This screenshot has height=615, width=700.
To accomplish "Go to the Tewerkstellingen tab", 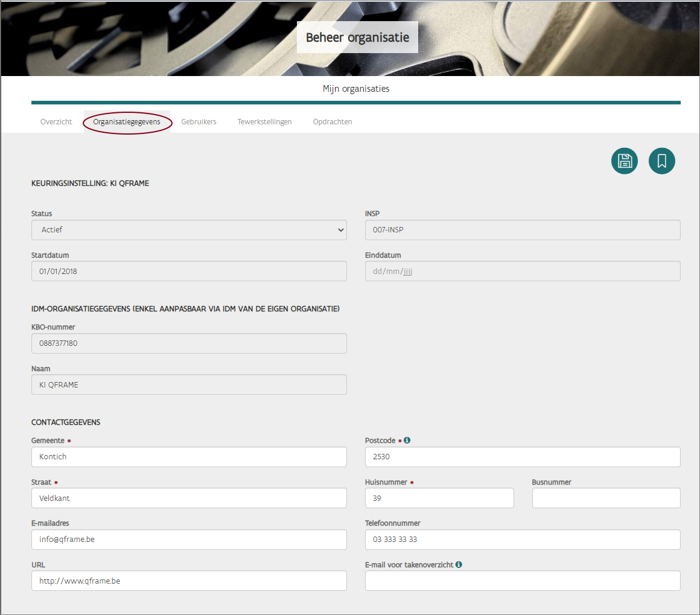I will click(x=264, y=122).
